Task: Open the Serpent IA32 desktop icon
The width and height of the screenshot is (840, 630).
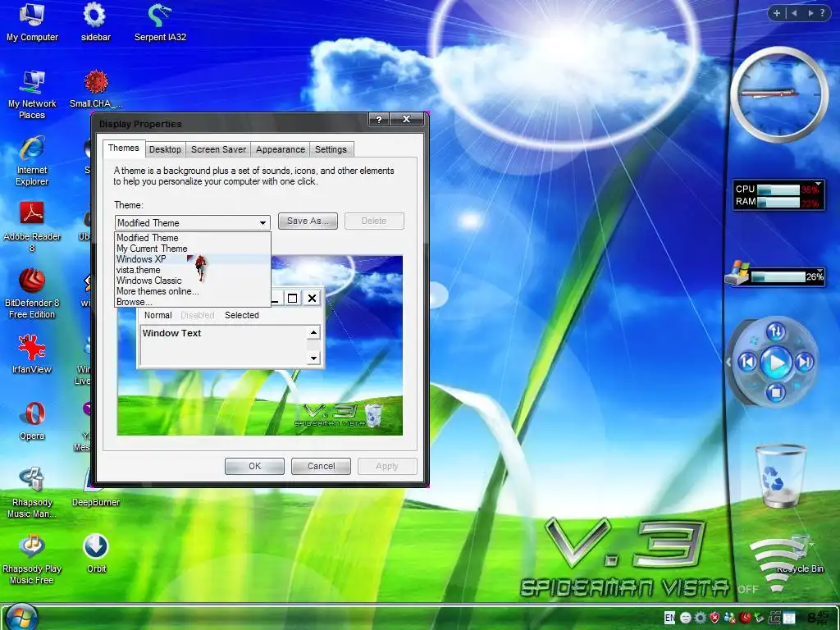Action: (160, 21)
